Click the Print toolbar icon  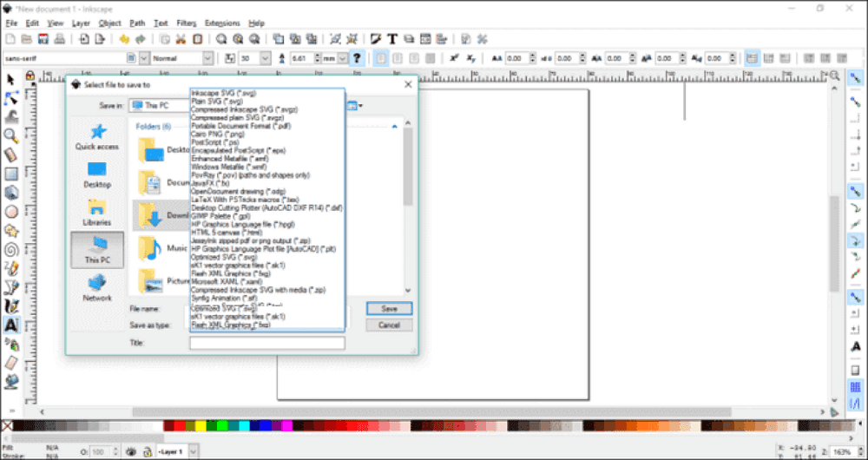pyautogui.click(x=59, y=39)
